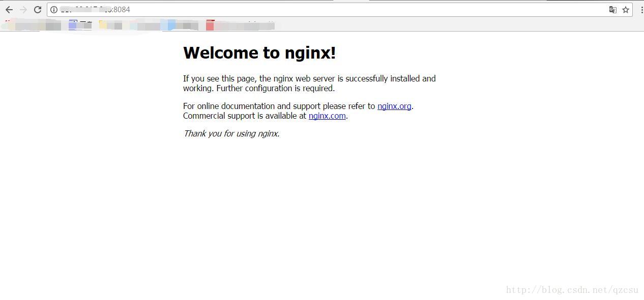View site information icon in address bar

coord(54,10)
